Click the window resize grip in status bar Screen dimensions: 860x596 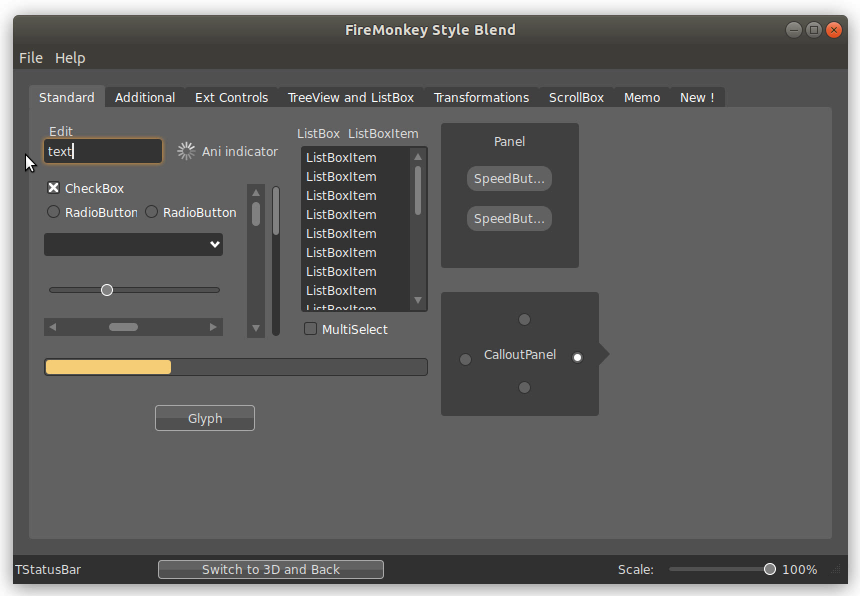coord(836,570)
